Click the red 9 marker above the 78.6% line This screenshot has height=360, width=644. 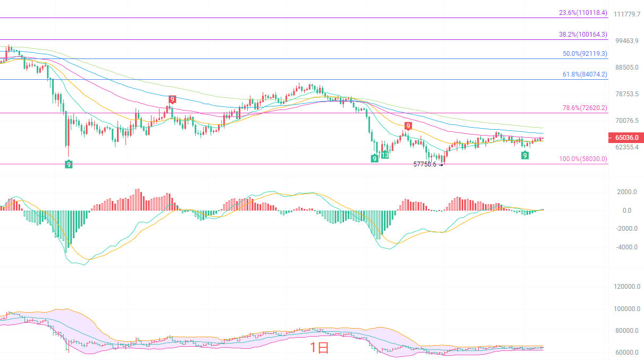(172, 99)
